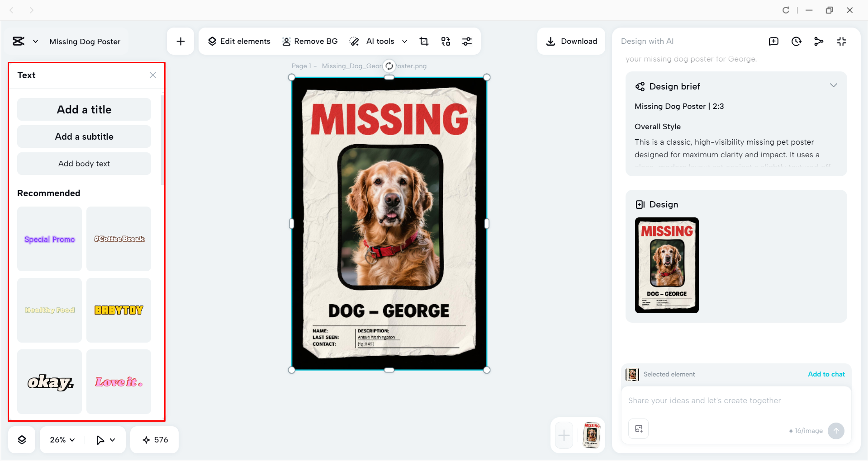The image size is (868, 461).
Task: Collapse the Design with AI panel
Action: [x=841, y=42]
